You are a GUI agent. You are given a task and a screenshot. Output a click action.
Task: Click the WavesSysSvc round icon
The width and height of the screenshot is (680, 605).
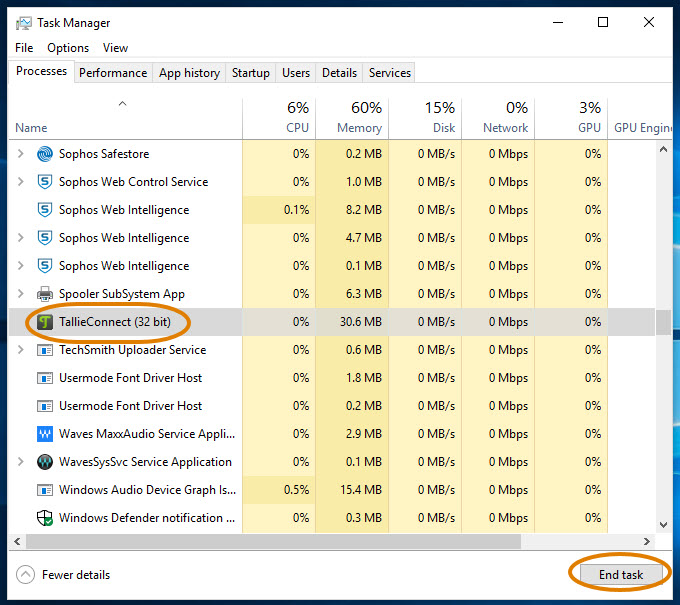45,462
